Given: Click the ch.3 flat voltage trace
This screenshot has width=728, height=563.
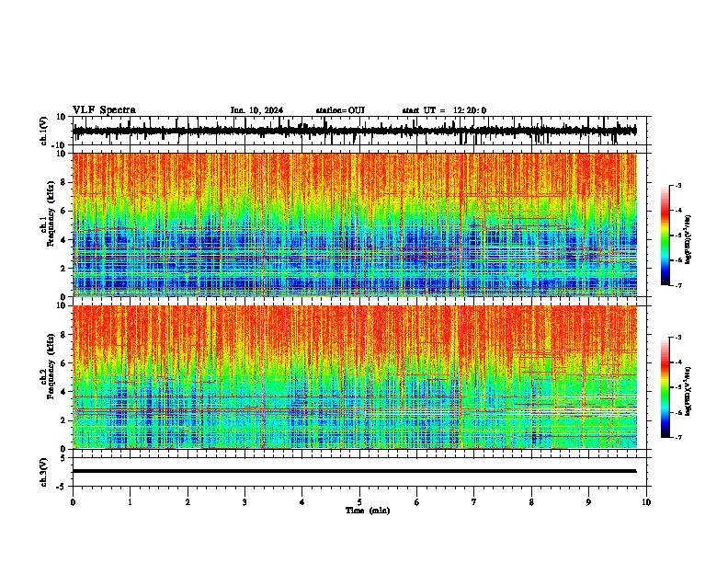Looking at the screenshot, I should click(x=354, y=471).
